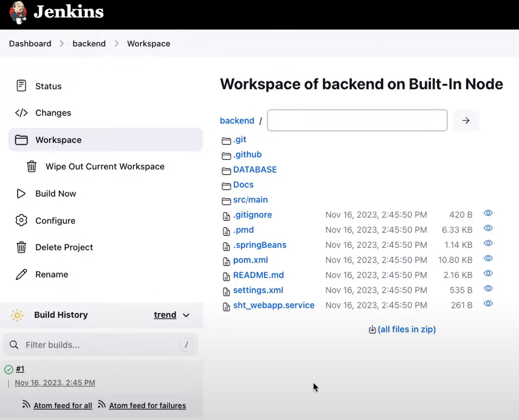The height and width of the screenshot is (420, 519).
Task: Open the .pmd file
Action: (243, 230)
